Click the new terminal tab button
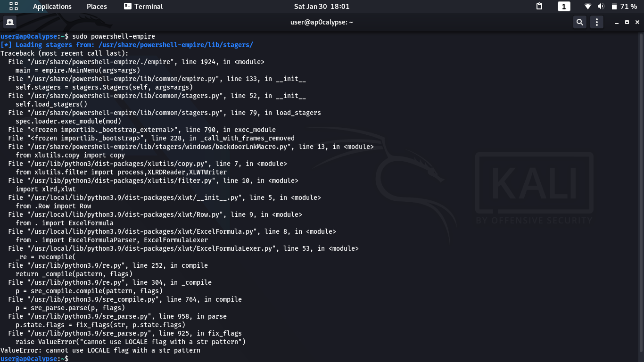644x362 pixels. (x=9, y=22)
